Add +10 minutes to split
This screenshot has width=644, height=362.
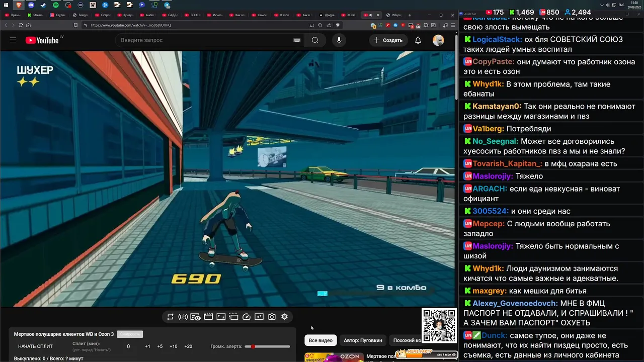tap(173, 346)
